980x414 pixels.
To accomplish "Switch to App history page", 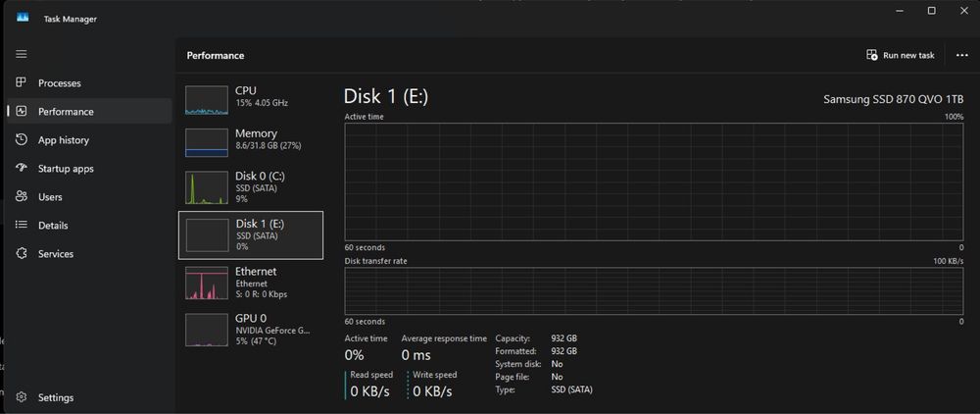I will point(63,140).
